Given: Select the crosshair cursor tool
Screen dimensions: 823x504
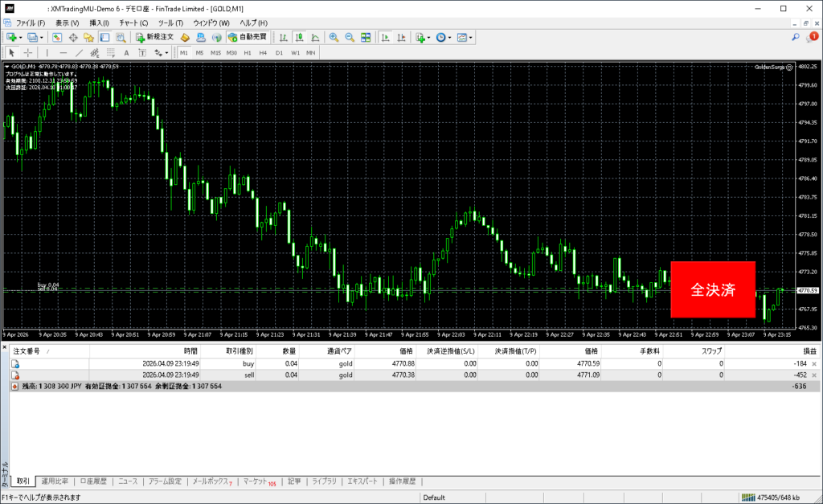Looking at the screenshot, I should click(x=28, y=52).
